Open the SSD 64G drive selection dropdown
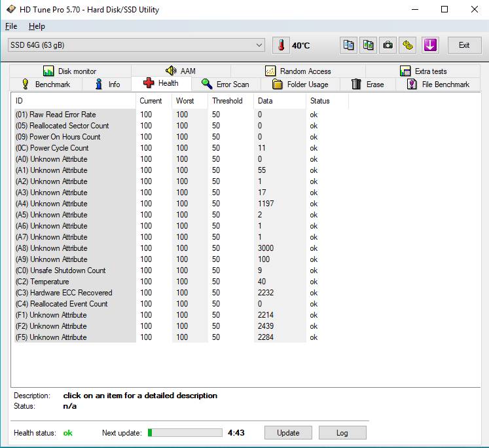Image resolution: width=489 pixels, height=448 pixels. point(137,45)
